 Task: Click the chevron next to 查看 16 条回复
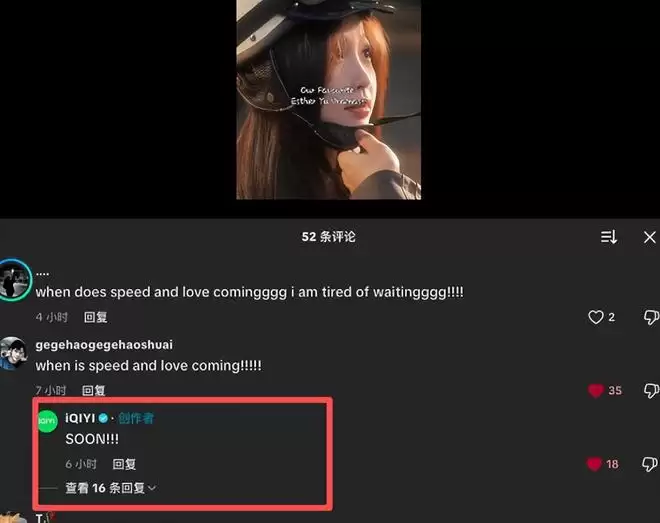tap(152, 488)
